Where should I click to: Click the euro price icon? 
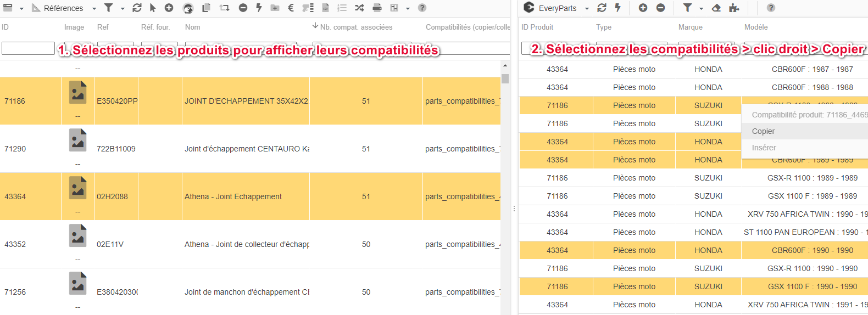tap(291, 8)
